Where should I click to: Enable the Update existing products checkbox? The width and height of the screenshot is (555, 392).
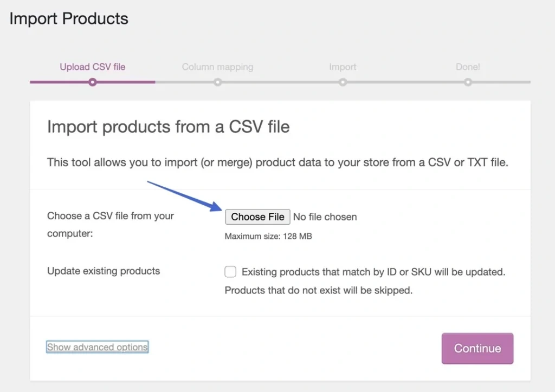pos(230,272)
